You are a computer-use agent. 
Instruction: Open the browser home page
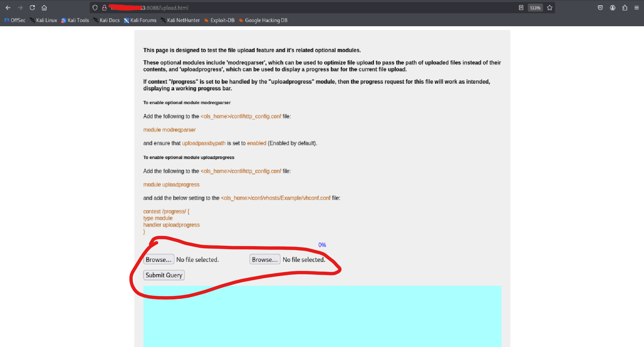point(44,8)
